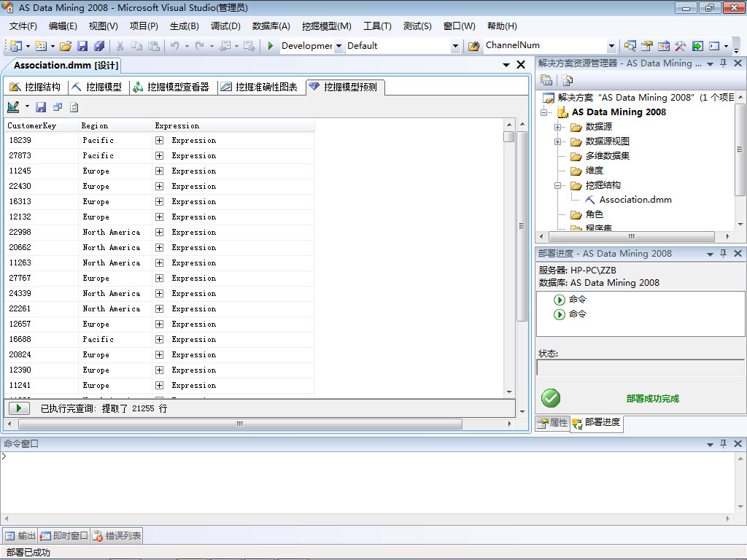
Task: Switch to the 挖掘结构 tab
Action: tap(36, 87)
